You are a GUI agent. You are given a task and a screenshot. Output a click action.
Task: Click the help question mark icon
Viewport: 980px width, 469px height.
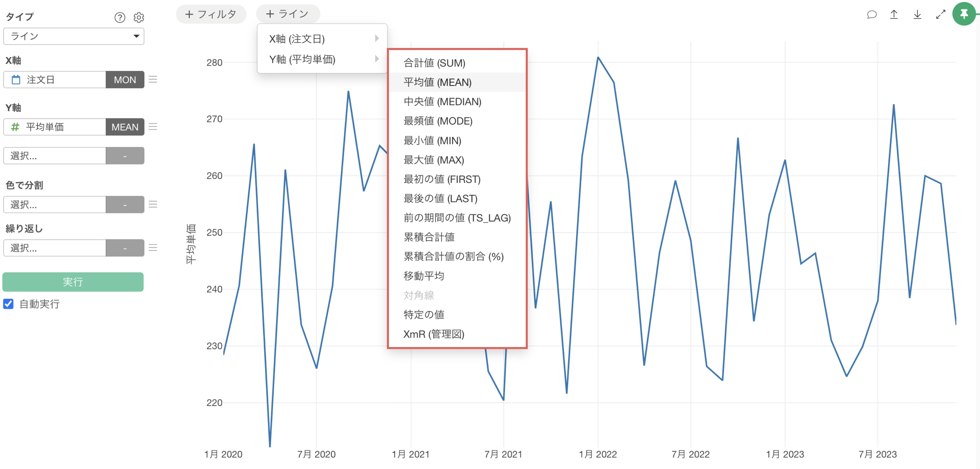pyautogui.click(x=119, y=18)
